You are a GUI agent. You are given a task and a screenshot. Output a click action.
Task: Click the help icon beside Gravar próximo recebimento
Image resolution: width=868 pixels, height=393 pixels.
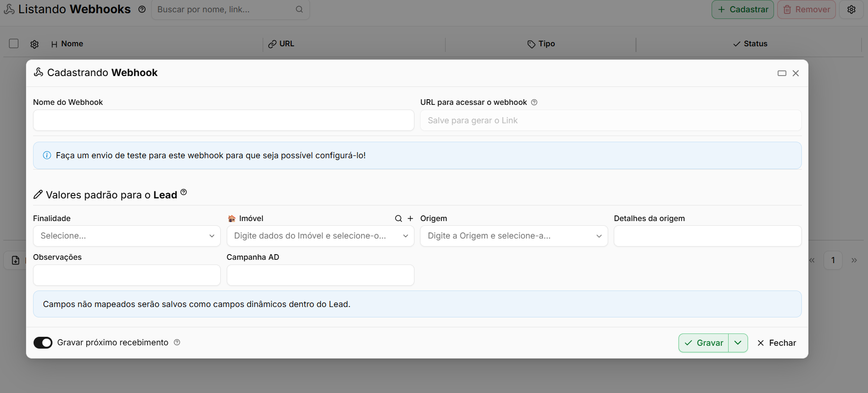[177, 342]
